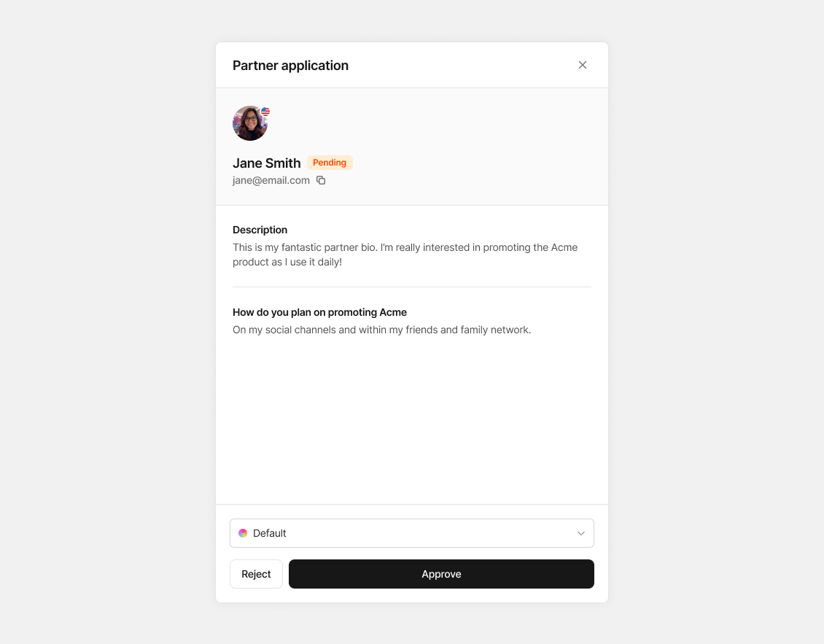Click the Partner application dialog title
Viewport: 824px width, 644px height.
click(x=291, y=65)
